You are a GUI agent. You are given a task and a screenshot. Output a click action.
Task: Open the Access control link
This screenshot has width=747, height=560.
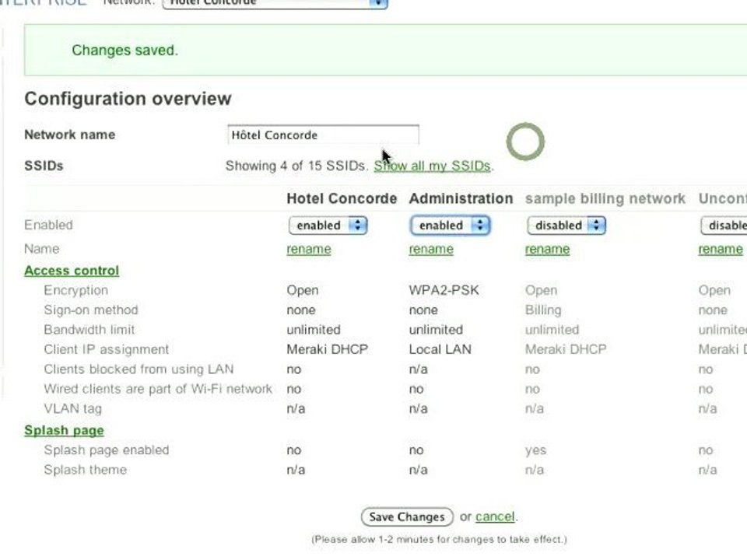[72, 271]
